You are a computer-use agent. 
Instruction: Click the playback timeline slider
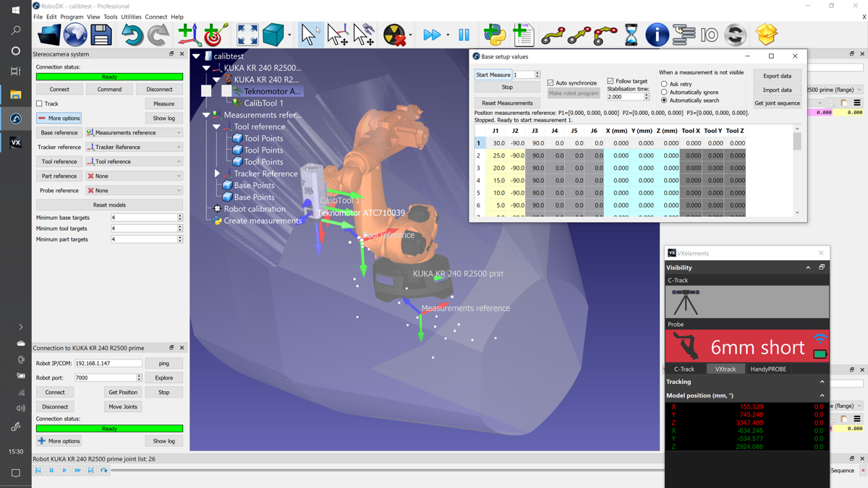tap(383, 471)
